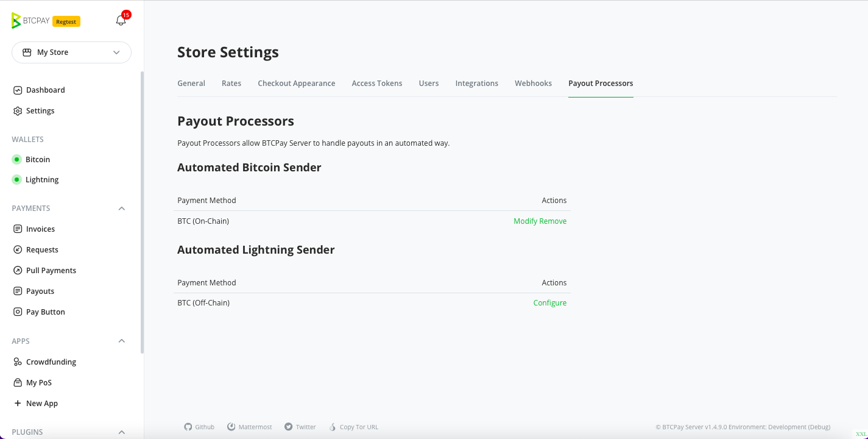Open Crowdfunding app in sidebar
868x439 pixels.
point(51,362)
